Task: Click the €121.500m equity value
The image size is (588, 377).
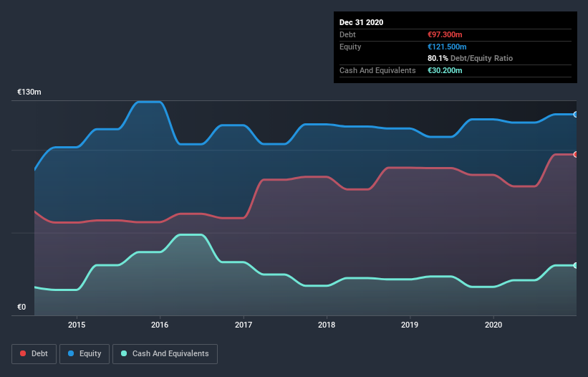Action: click(447, 47)
